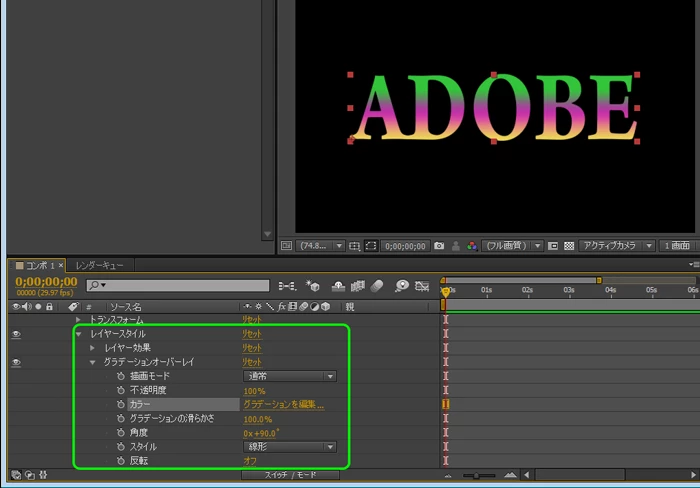Click the timeline panel flyout menu icon

(694, 265)
